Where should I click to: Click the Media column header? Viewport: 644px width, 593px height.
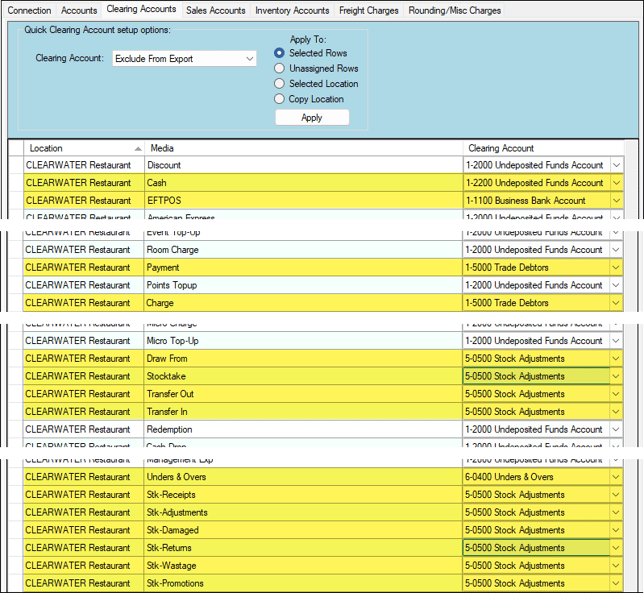[x=303, y=148]
